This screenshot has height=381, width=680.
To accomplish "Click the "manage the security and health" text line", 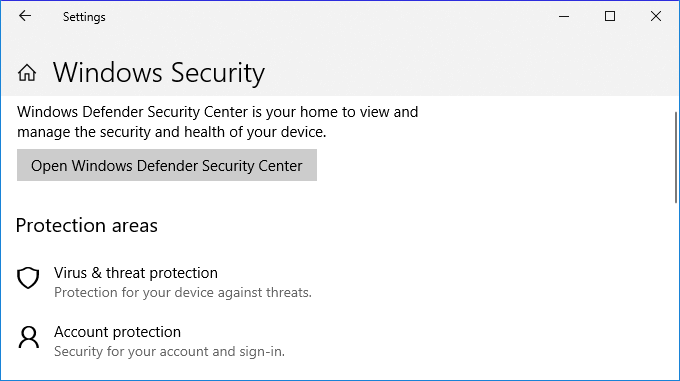I will [x=171, y=132].
